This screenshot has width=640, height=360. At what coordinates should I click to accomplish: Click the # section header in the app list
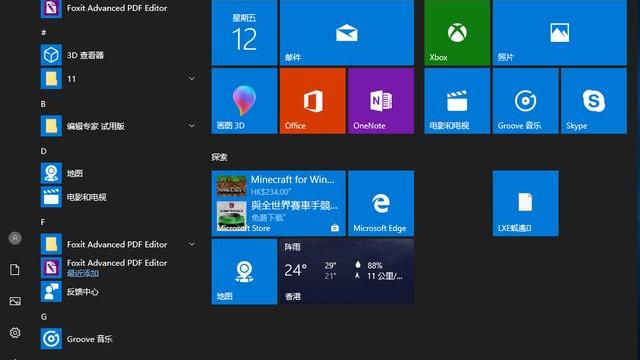pyautogui.click(x=43, y=33)
